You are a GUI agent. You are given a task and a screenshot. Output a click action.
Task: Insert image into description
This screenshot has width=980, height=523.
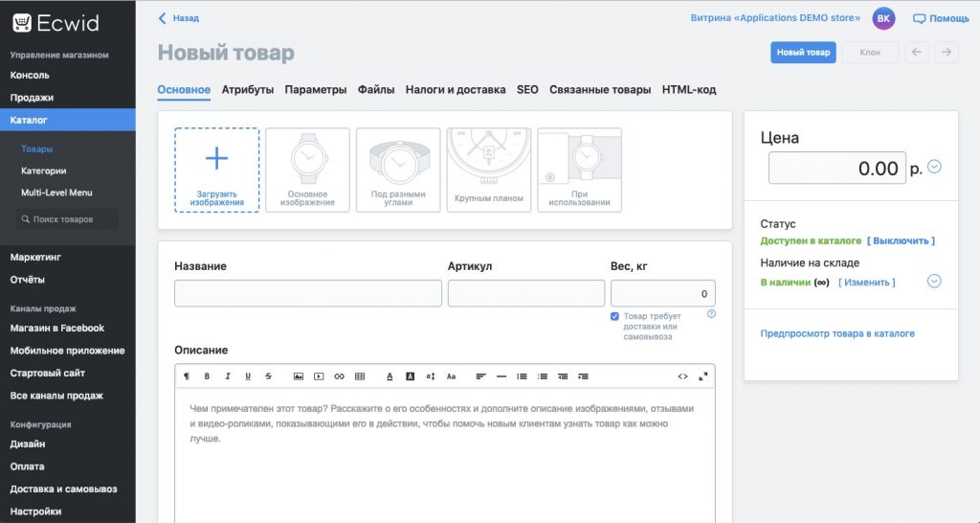(x=299, y=376)
